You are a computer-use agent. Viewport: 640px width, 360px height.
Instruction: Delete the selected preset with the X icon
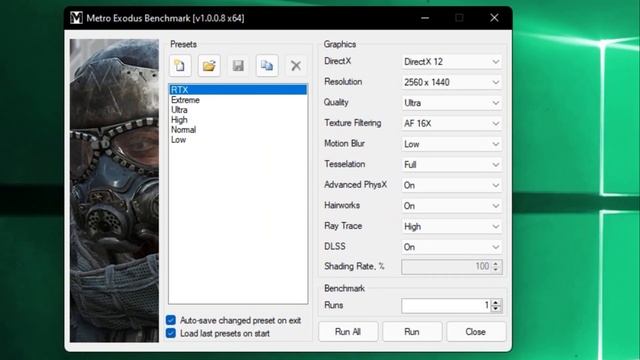tap(296, 66)
